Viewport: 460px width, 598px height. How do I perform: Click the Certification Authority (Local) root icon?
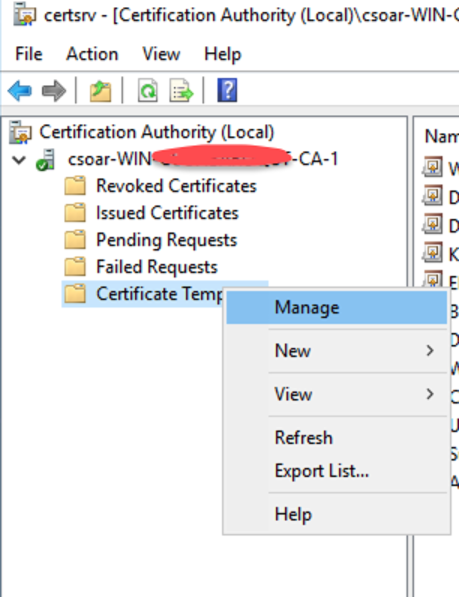point(20,132)
